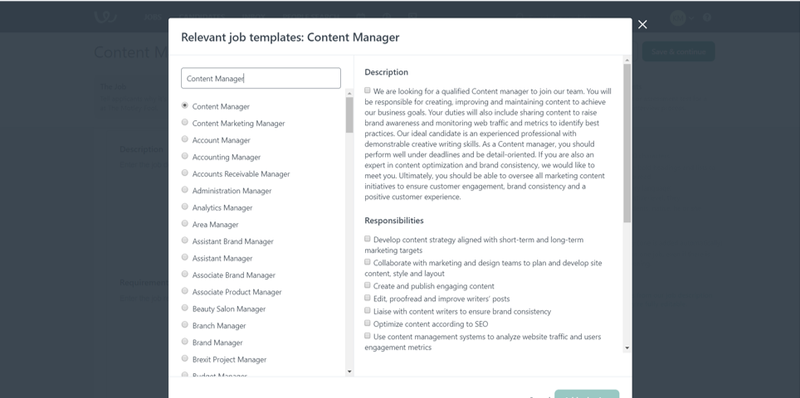Check the 'Optimize content according to SEO' box
The image size is (800, 398).
[x=367, y=323]
